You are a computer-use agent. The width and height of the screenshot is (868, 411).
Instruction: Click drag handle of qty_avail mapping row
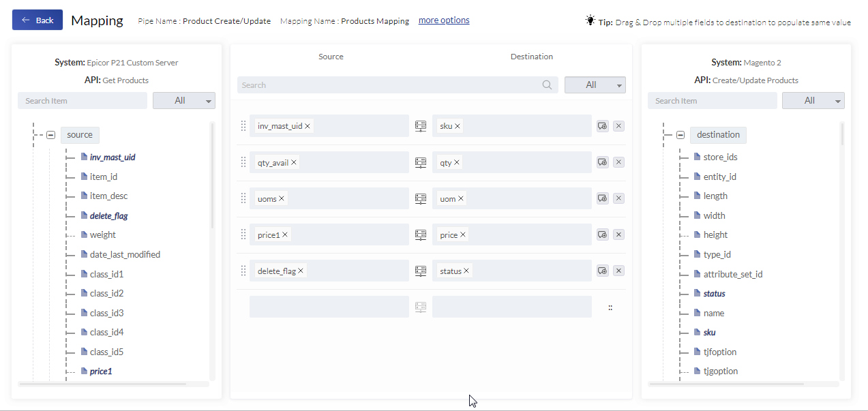tap(243, 162)
